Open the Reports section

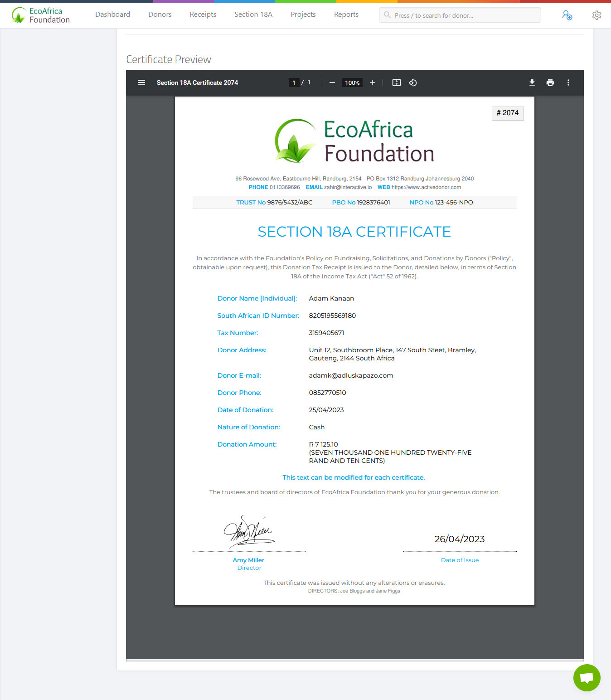click(x=346, y=15)
